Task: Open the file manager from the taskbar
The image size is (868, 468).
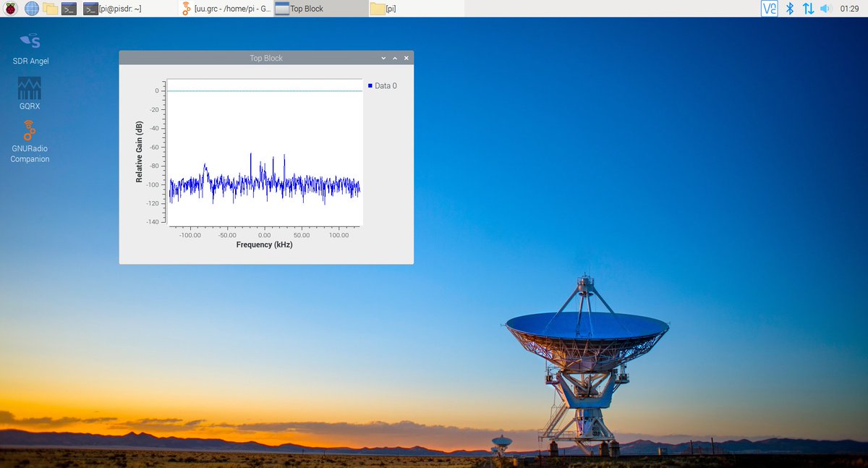Action: click(x=48, y=9)
